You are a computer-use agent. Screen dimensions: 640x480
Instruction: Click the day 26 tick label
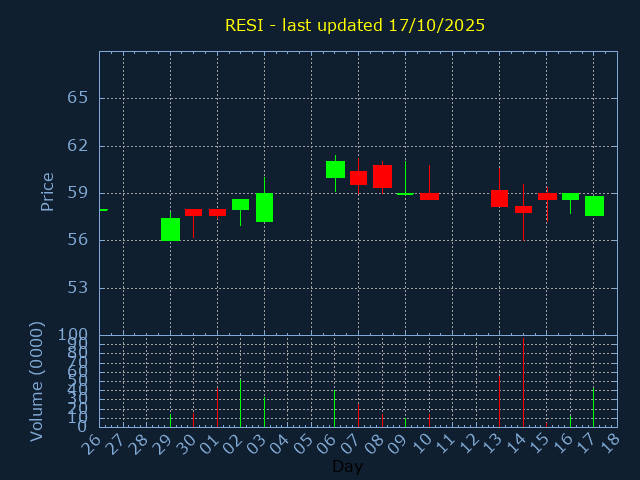point(92,442)
